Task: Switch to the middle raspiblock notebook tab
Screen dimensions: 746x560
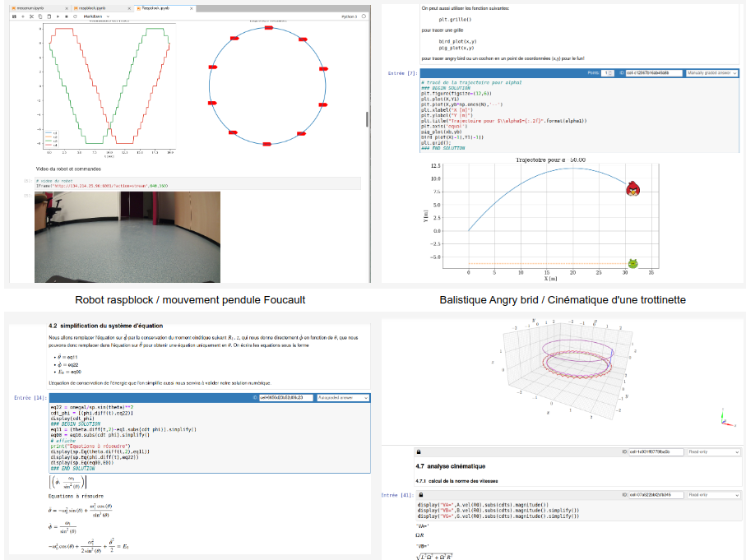Action: 91,7
